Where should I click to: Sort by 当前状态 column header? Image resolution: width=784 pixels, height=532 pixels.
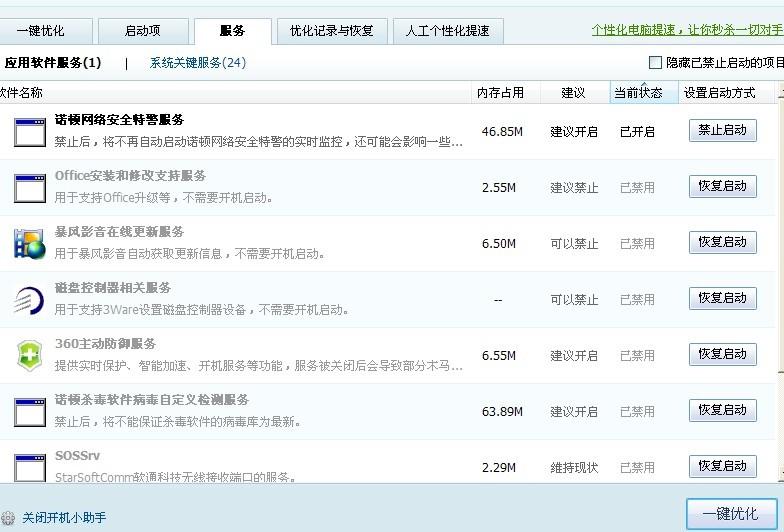click(x=644, y=93)
